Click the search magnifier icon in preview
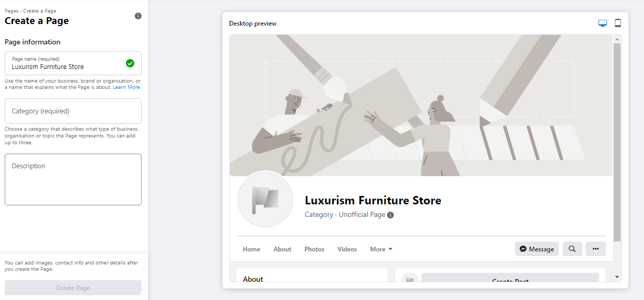The height and width of the screenshot is (300, 644). (572, 249)
